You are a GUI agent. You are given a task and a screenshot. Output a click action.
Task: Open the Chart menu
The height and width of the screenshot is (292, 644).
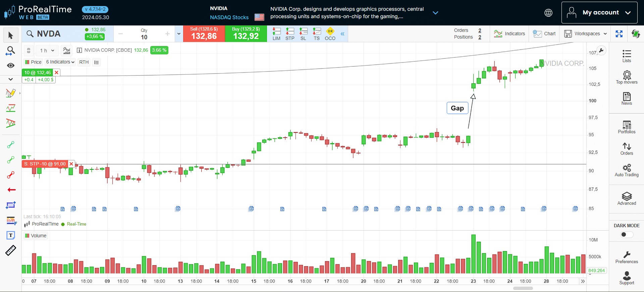point(544,34)
